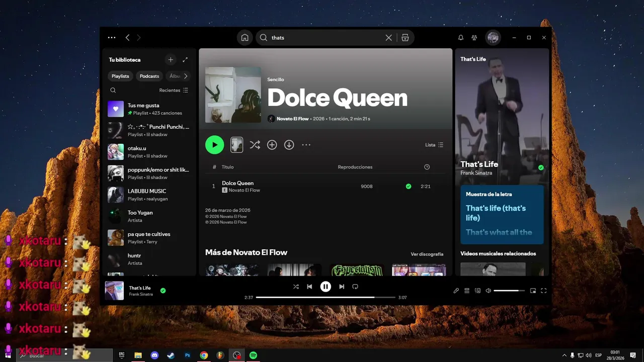Open the otaku.u playlist

coord(149,152)
